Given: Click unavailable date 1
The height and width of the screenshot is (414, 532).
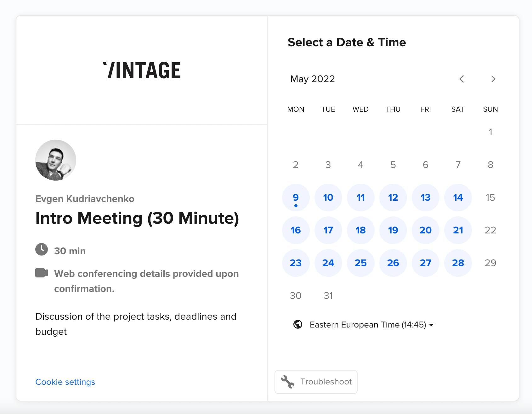Looking at the screenshot, I should click(x=490, y=132).
